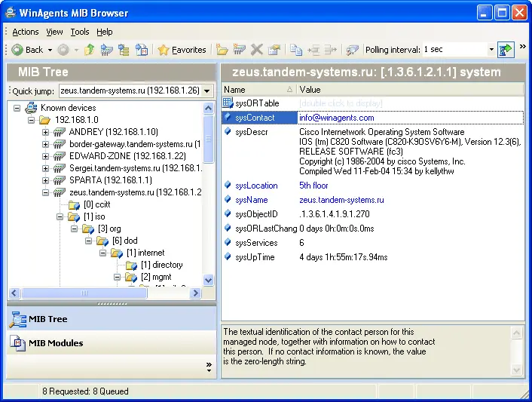Click the sysLocation row in the list
The height and width of the screenshot is (402, 532).
coord(256,186)
